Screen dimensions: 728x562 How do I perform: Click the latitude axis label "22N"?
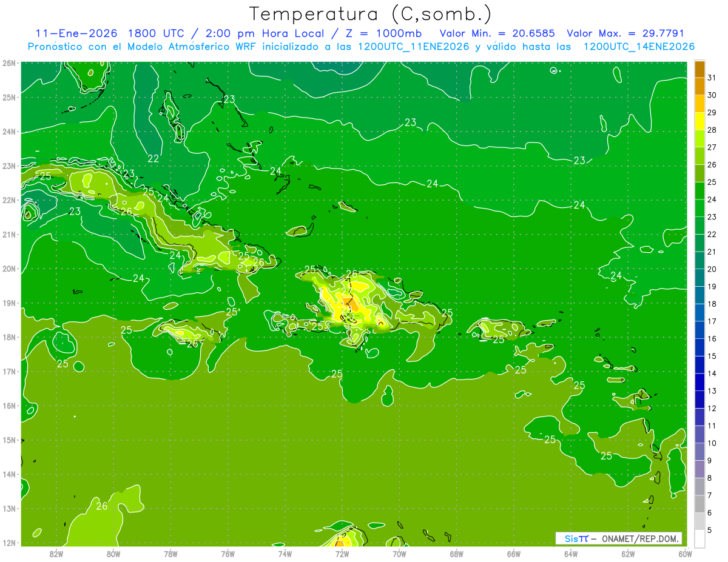[9, 200]
